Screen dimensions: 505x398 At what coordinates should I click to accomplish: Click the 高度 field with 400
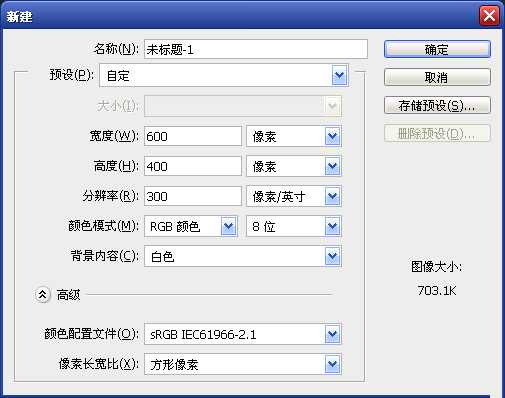(x=193, y=166)
